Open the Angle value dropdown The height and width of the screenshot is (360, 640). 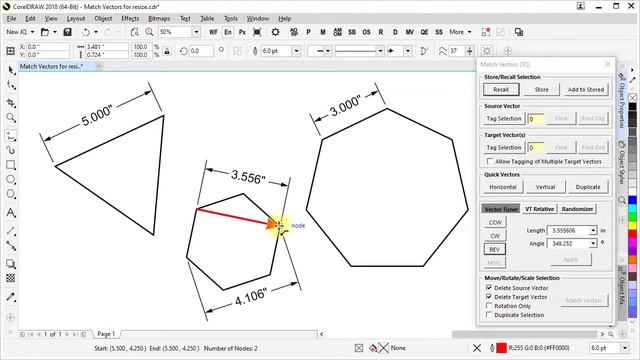pos(593,243)
